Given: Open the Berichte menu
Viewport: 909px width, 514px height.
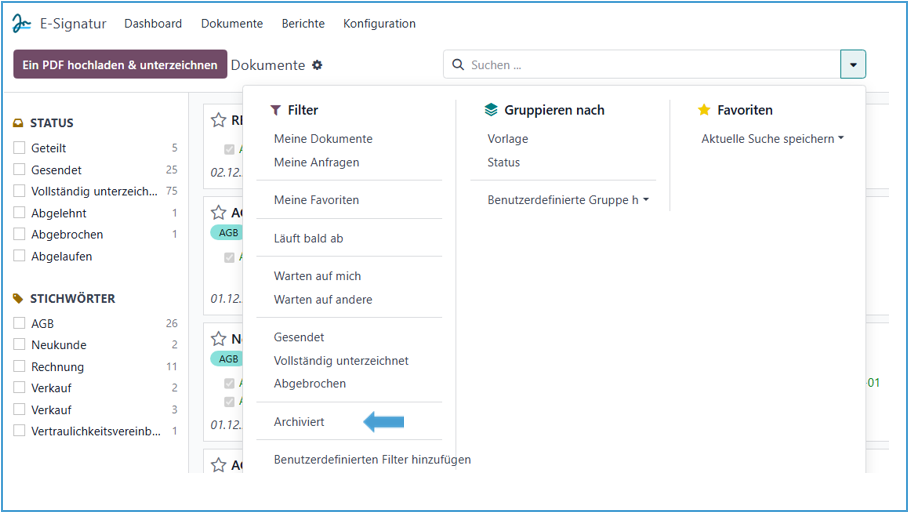Looking at the screenshot, I should click(x=302, y=23).
